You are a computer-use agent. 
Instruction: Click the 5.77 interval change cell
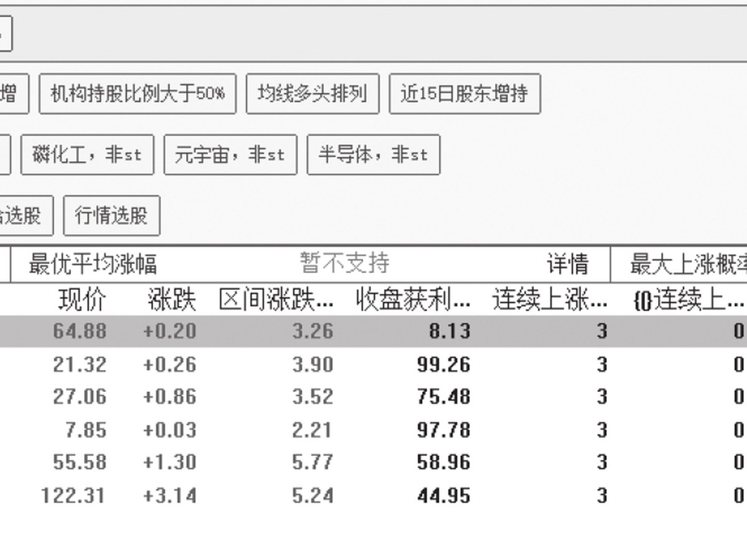pyautogui.click(x=313, y=462)
